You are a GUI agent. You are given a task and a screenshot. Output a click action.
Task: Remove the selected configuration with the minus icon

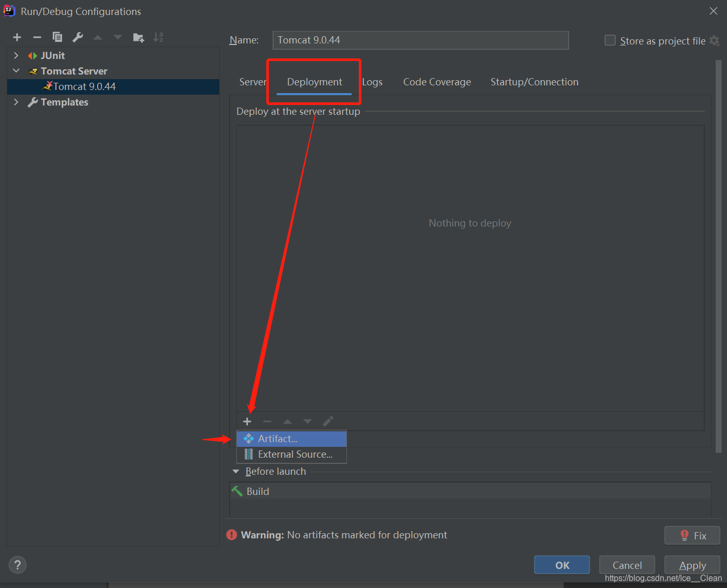(37, 37)
